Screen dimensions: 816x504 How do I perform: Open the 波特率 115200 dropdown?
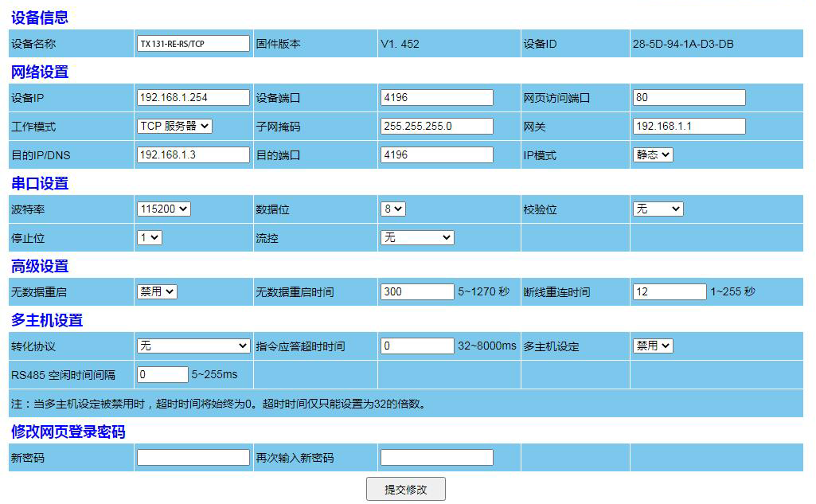(163, 209)
